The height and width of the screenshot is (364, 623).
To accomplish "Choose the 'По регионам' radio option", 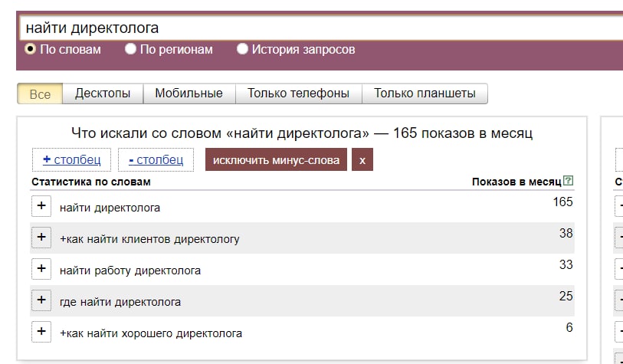I will (130, 49).
